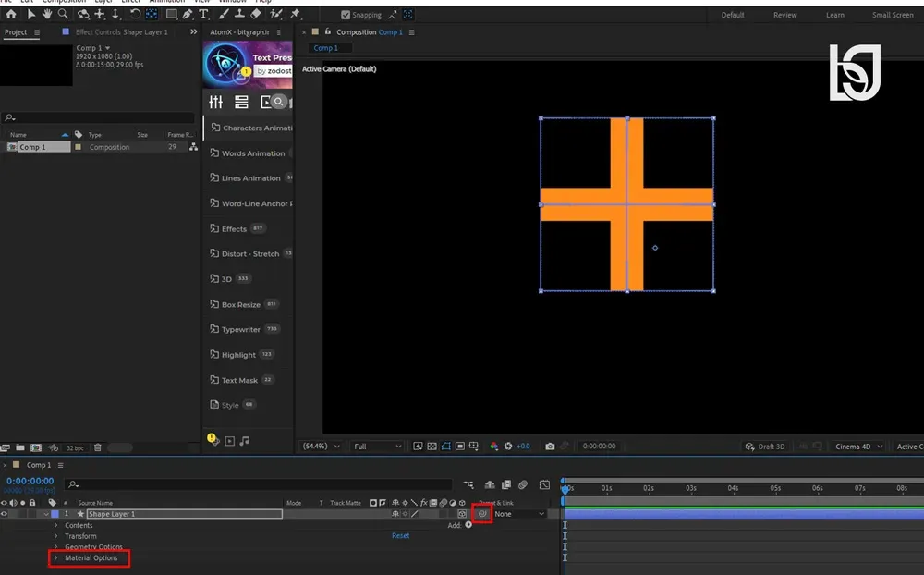Viewport: 924px width, 575px height.
Task: Toggle Shape Layer 1 visibility eye
Action: click(x=4, y=514)
